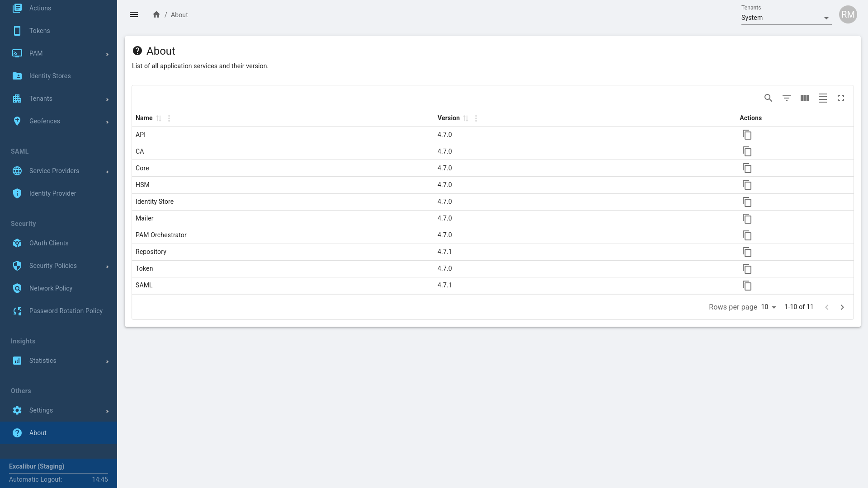Toggle the hamburger sidebar menu
Viewport: 868px width, 488px height.
[134, 15]
